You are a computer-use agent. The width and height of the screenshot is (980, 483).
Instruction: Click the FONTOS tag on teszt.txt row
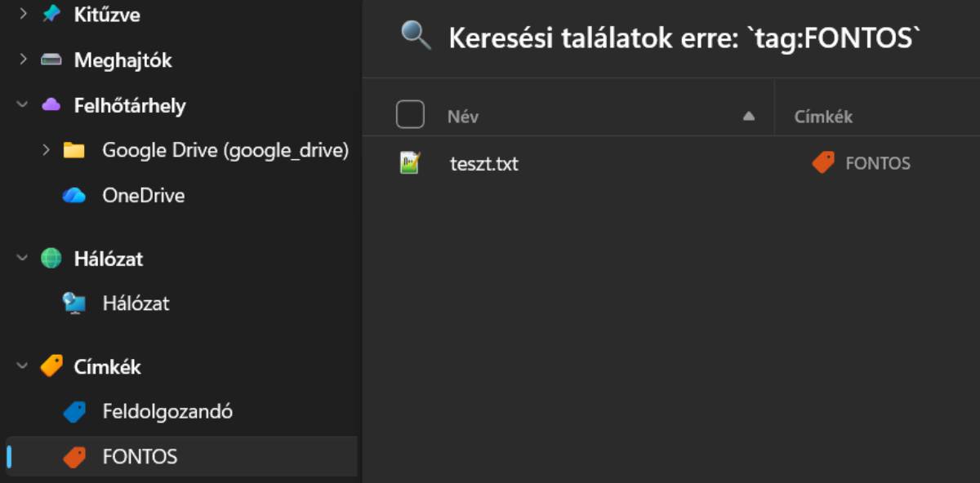862,163
